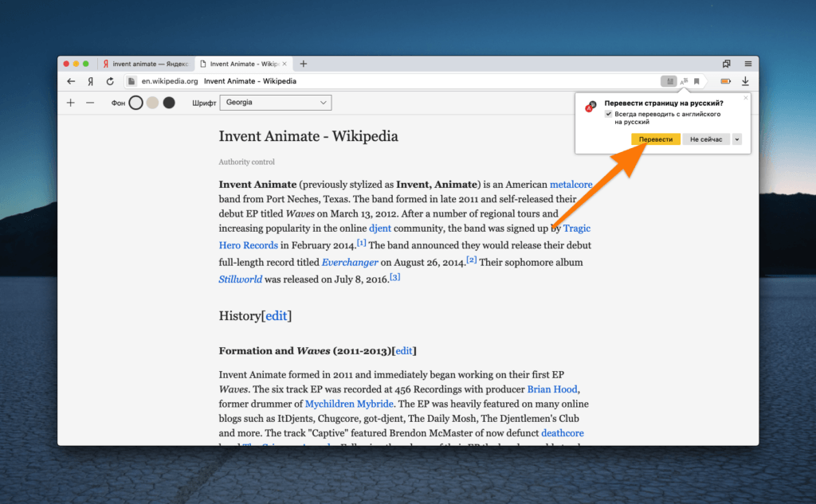This screenshot has height=504, width=816.
Task: Open the browser main menu
Action: [747, 64]
